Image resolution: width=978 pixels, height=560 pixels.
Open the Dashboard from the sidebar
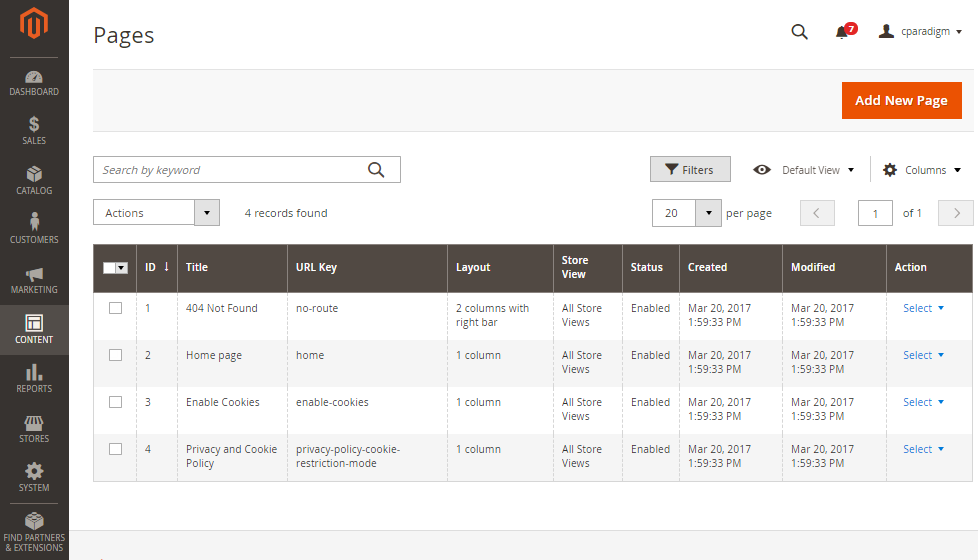coord(34,83)
